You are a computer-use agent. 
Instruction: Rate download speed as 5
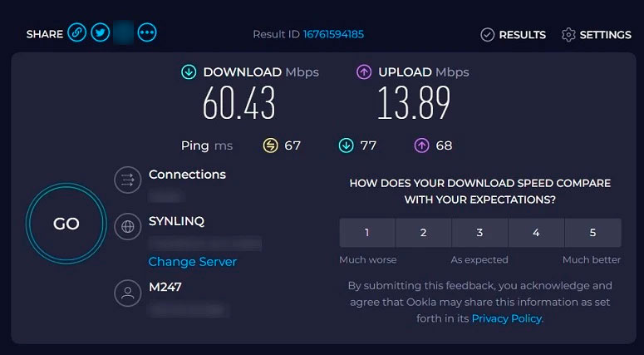click(592, 233)
